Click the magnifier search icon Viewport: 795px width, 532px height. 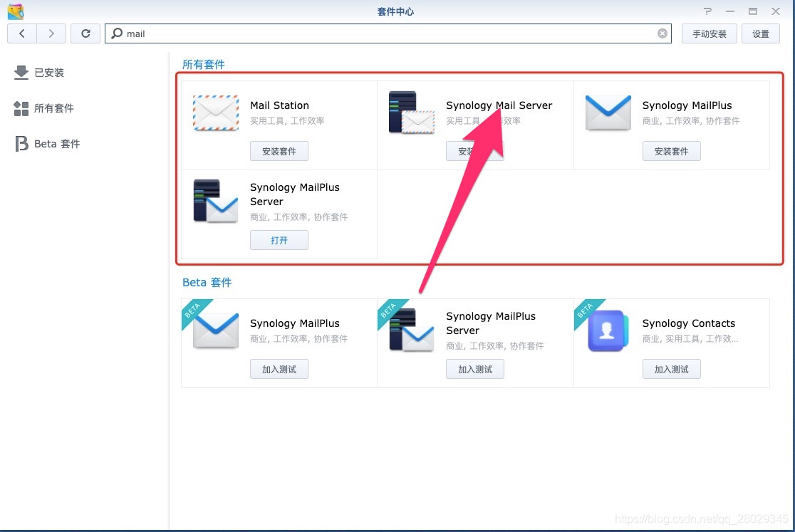117,33
